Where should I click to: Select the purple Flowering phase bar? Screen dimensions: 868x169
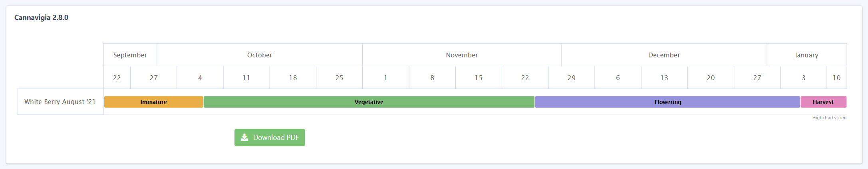pos(667,102)
